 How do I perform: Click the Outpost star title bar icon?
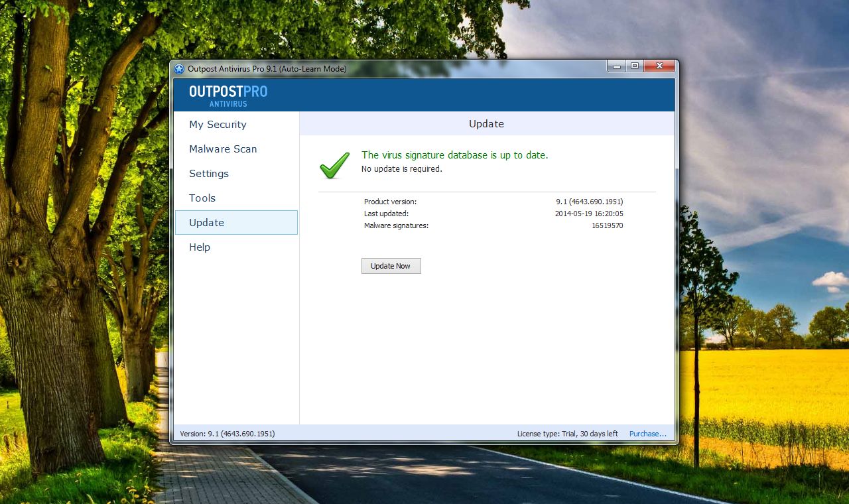179,69
